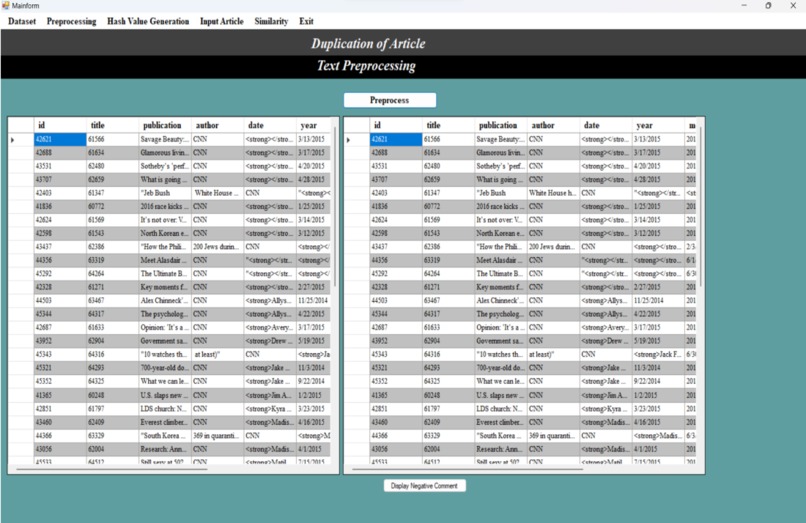Click id column header in right table
Image resolution: width=806 pixels, height=523 pixels.
pyautogui.click(x=396, y=125)
